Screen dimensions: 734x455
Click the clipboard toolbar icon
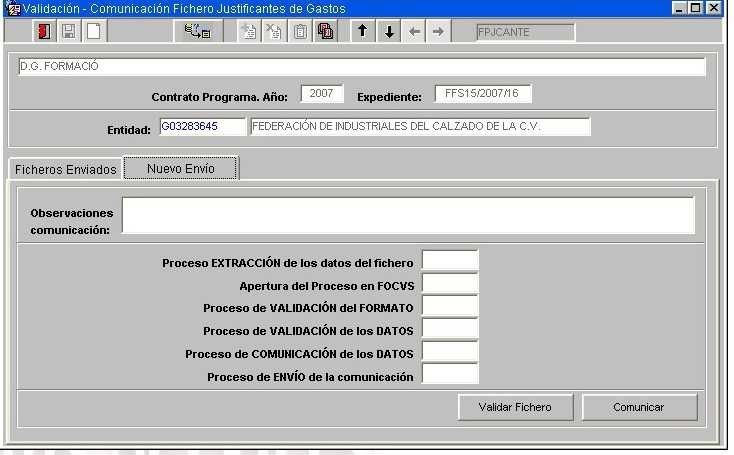click(x=300, y=32)
